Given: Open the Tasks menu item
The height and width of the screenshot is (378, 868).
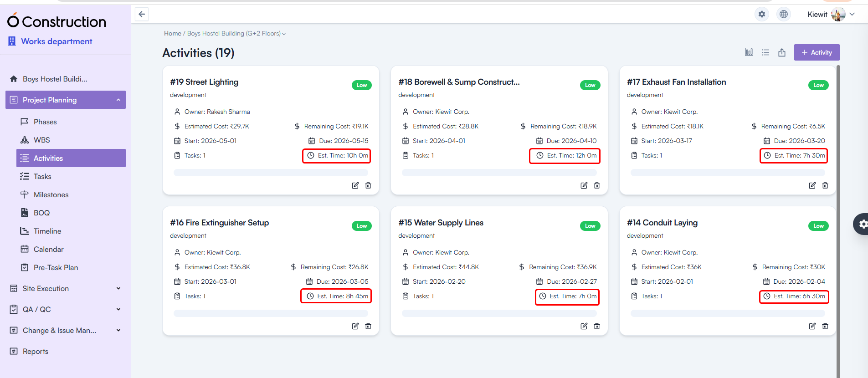Looking at the screenshot, I should point(42,176).
